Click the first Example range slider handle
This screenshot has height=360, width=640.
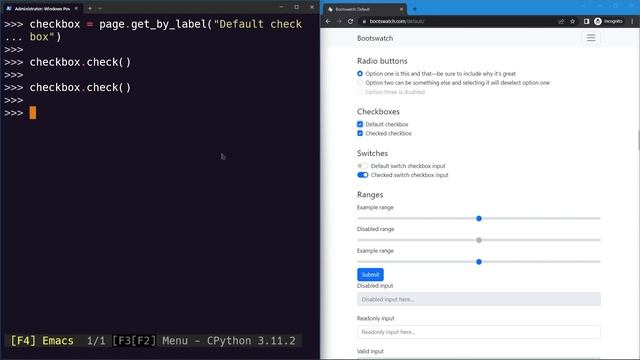tap(479, 218)
